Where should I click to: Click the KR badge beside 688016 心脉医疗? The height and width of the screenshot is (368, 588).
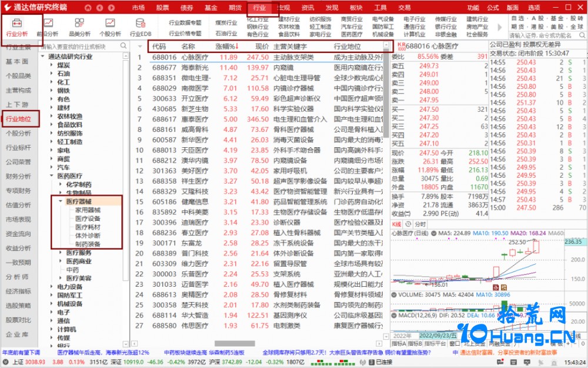[x=401, y=46]
